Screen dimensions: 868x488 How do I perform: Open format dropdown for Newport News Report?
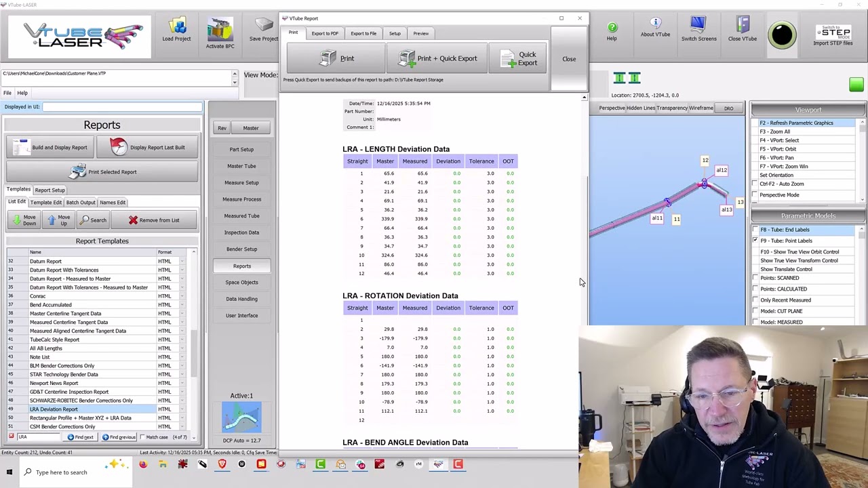[182, 383]
